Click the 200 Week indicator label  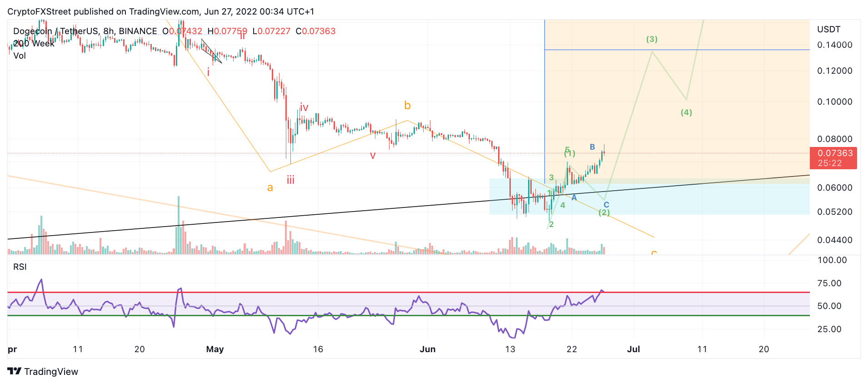[34, 43]
